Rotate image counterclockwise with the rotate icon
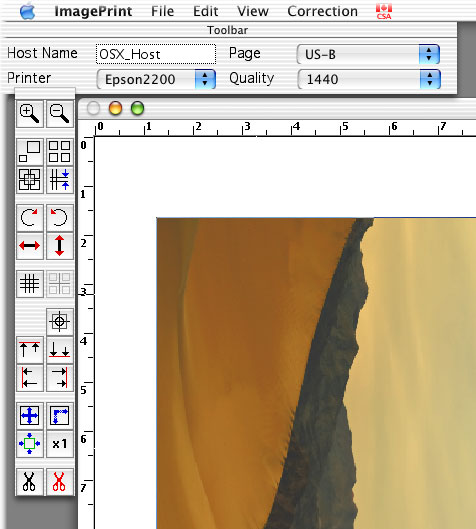Image resolution: width=476 pixels, height=529 pixels. coord(60,218)
